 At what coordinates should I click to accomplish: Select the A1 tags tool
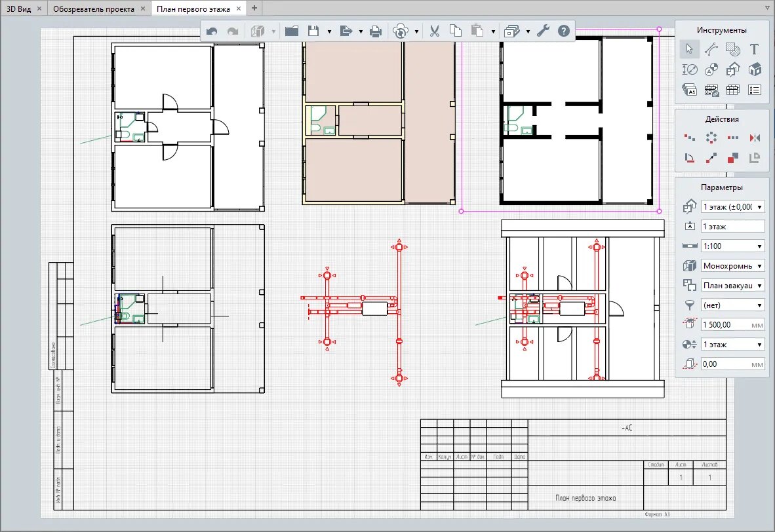(690, 90)
